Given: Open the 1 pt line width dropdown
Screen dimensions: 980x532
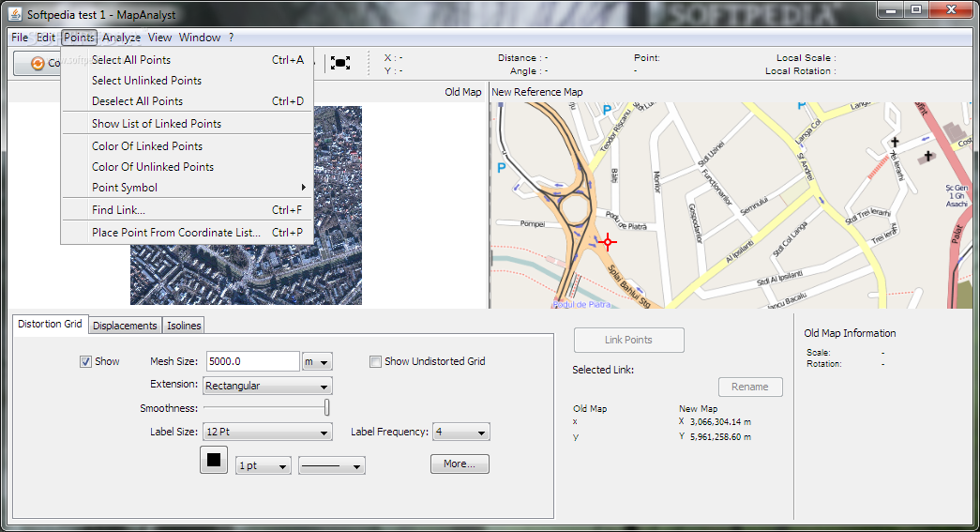Looking at the screenshot, I should point(264,465).
